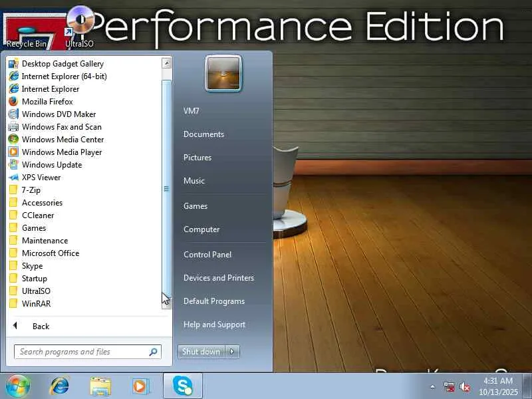Open Devices and Printers

[219, 278]
